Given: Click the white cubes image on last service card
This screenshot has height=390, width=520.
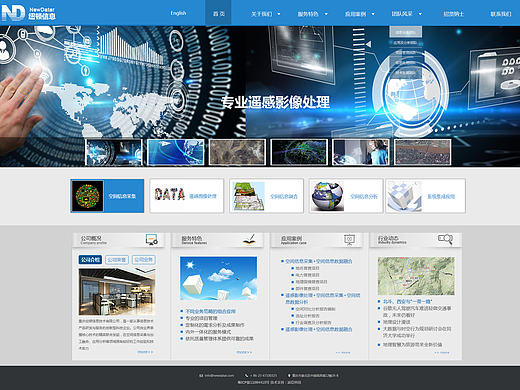Looking at the screenshot, I should [405, 196].
